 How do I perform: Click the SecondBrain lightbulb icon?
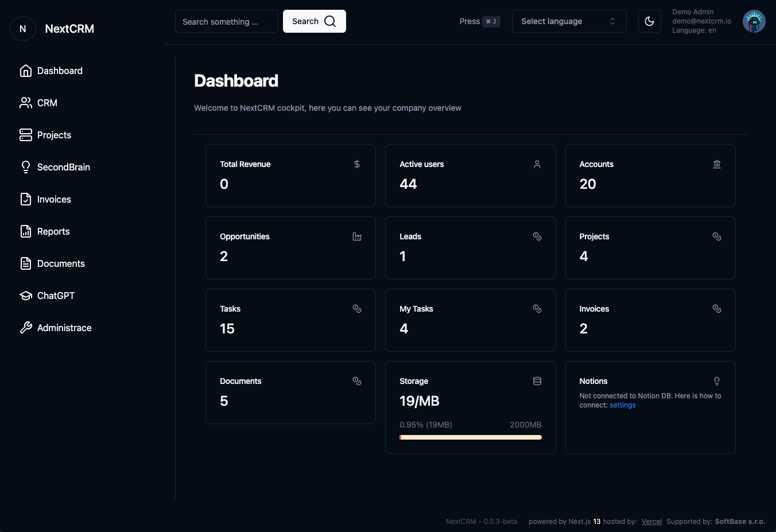(x=26, y=167)
